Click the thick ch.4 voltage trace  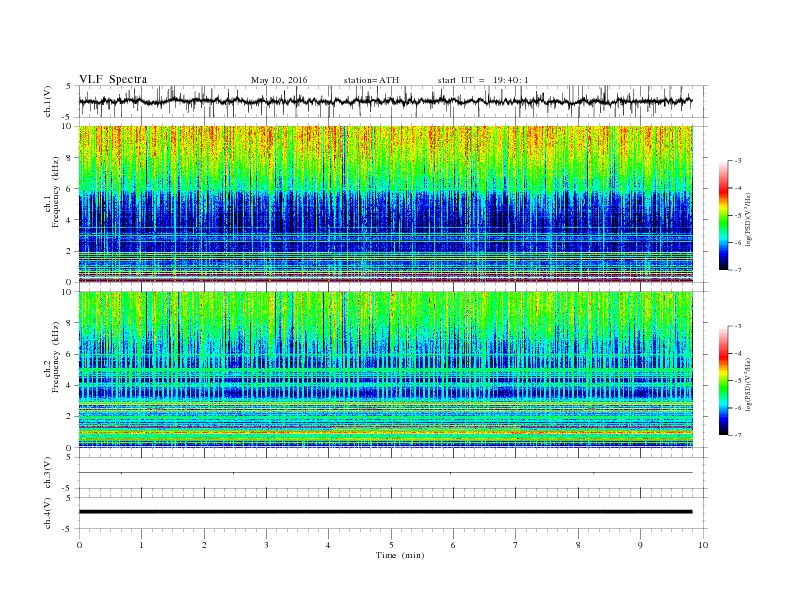click(x=385, y=512)
